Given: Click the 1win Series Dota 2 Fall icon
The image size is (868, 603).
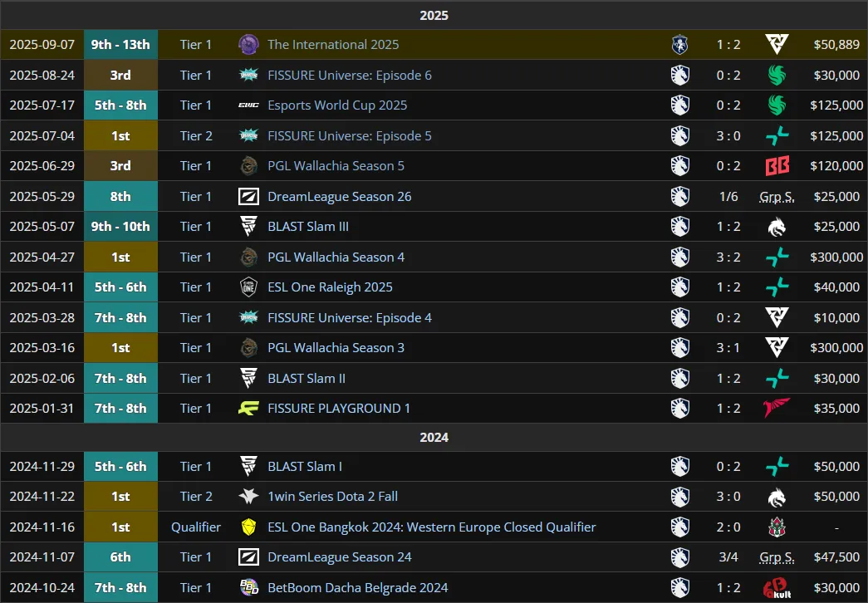Looking at the screenshot, I should (248, 497).
